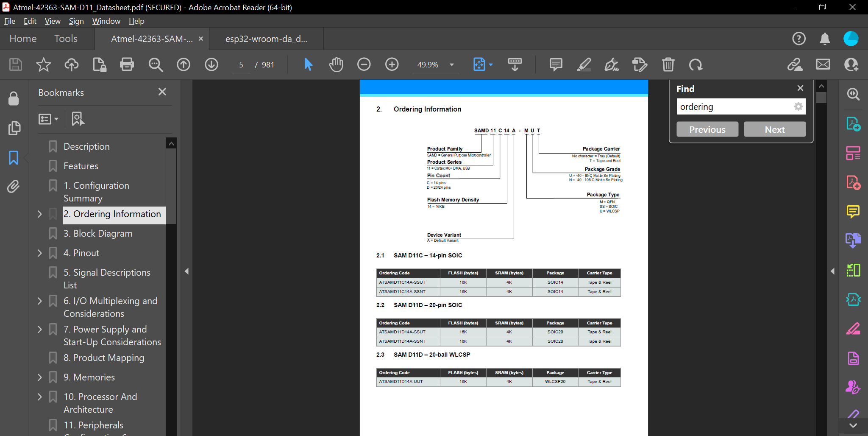Image resolution: width=868 pixels, height=436 pixels.
Task: Rotate the page with rotate icon
Action: 696,64
